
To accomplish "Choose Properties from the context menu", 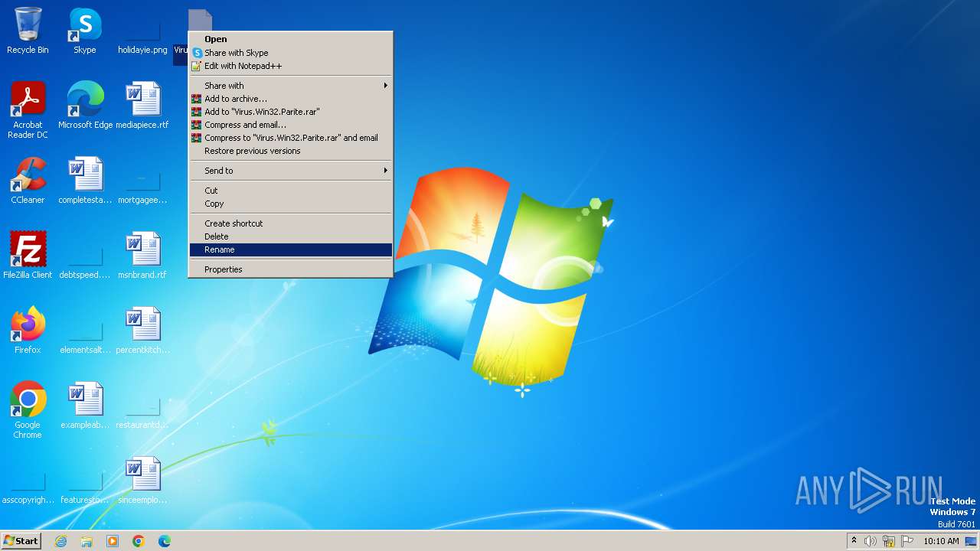I will tap(291, 269).
